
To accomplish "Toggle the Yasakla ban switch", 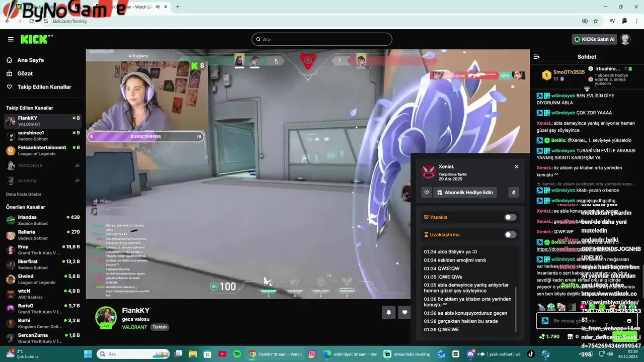I will (x=510, y=217).
